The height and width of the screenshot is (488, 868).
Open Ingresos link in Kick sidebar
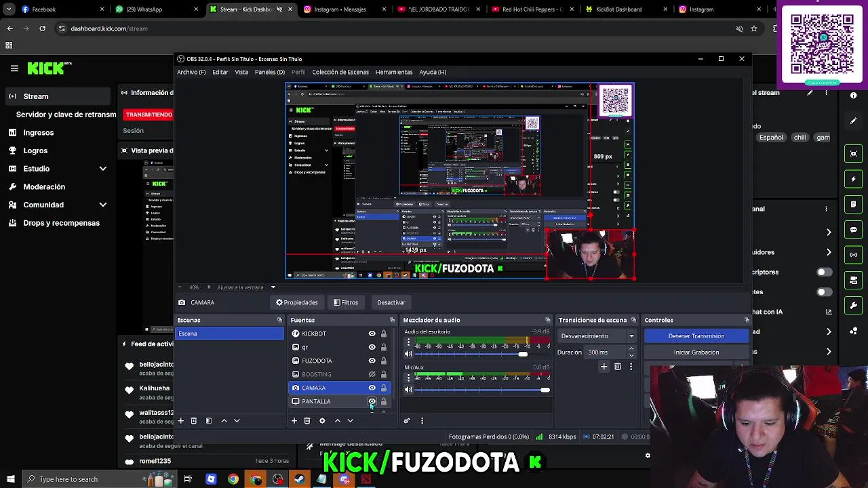(x=39, y=133)
